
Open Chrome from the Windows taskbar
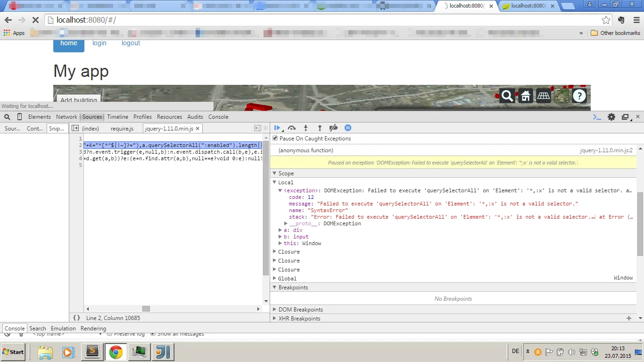pyautogui.click(x=116, y=352)
